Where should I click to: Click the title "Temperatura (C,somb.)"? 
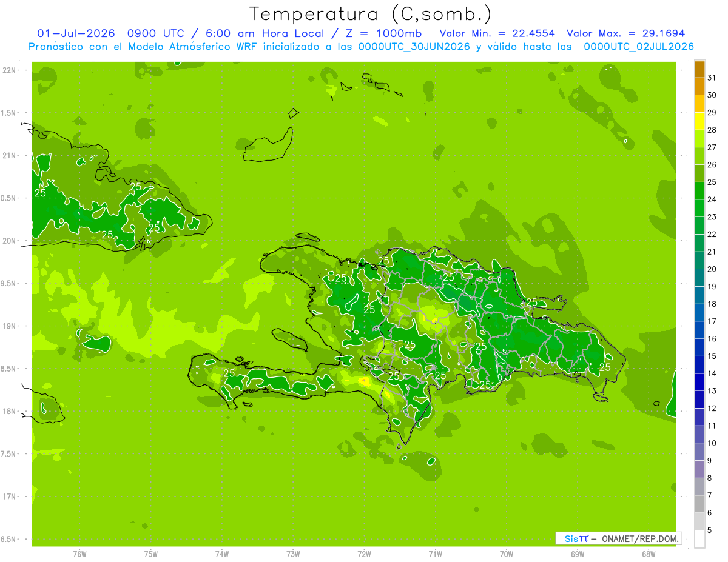[x=370, y=15]
